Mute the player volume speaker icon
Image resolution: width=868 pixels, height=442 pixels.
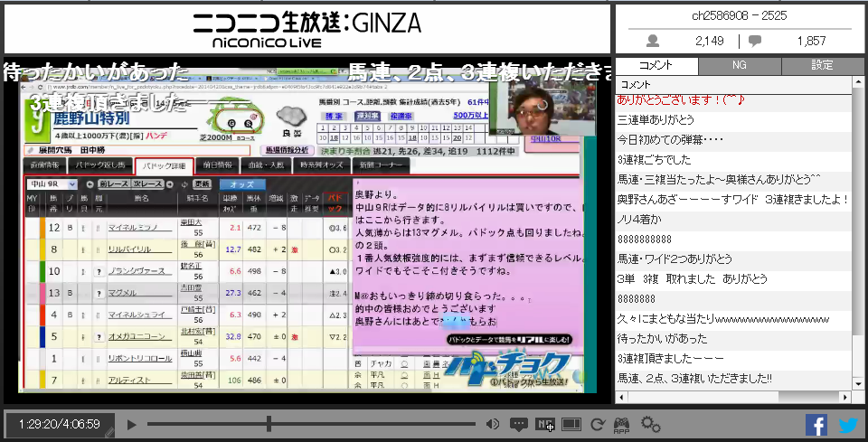(492, 424)
